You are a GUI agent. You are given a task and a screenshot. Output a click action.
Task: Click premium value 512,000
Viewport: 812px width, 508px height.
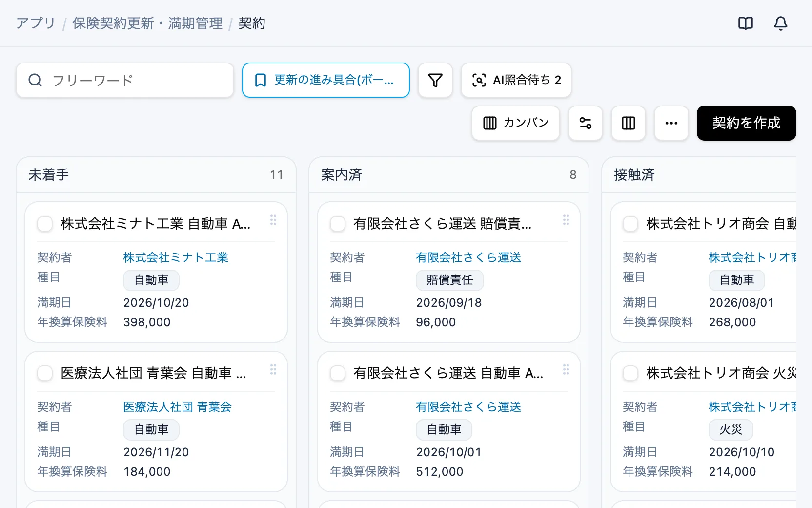[440, 472]
